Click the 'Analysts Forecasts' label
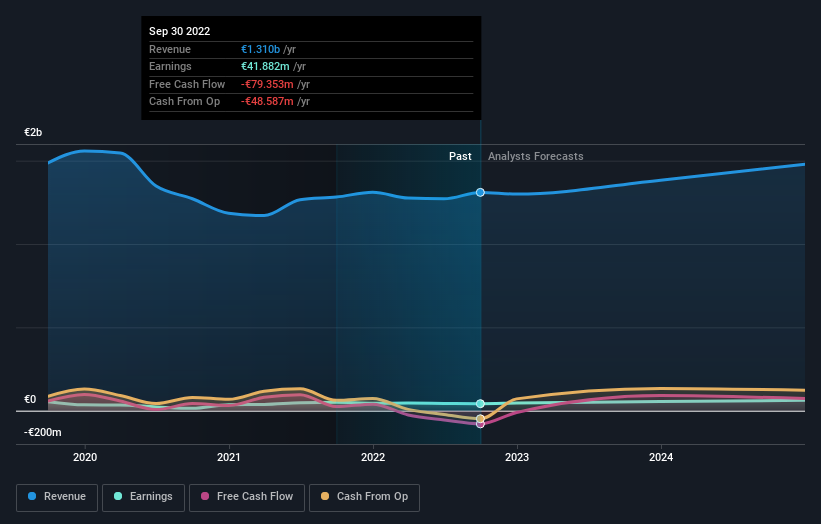The width and height of the screenshot is (821, 524). click(x=536, y=156)
